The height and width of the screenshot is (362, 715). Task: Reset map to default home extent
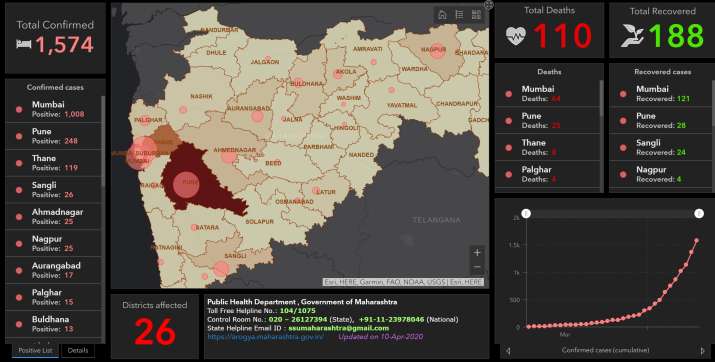(x=442, y=15)
